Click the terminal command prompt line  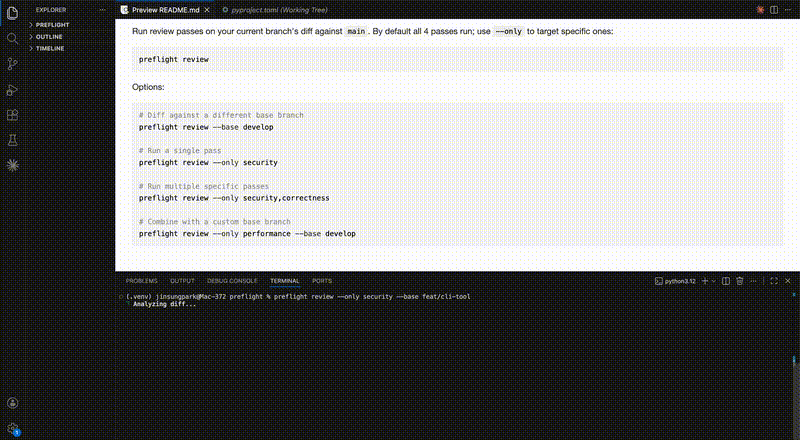coord(298,297)
